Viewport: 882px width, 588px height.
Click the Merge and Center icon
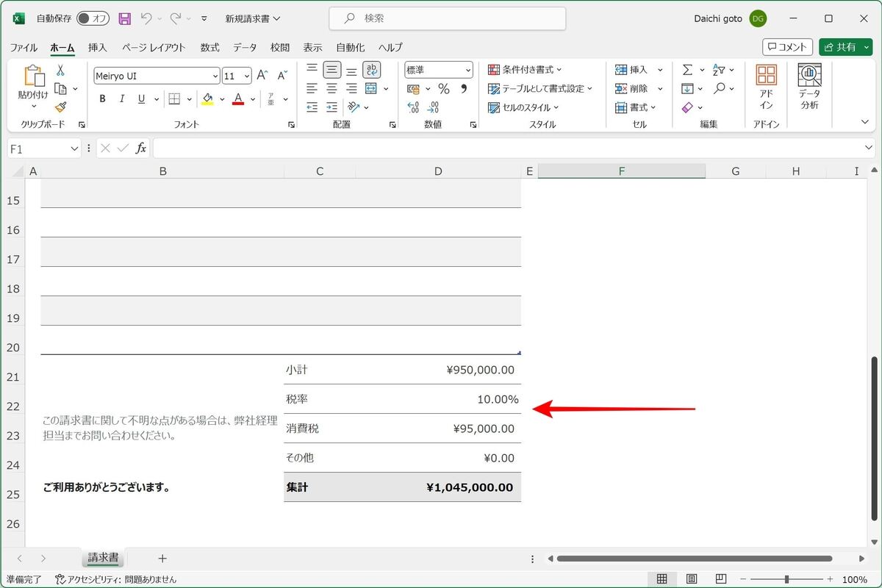pyautogui.click(x=370, y=88)
